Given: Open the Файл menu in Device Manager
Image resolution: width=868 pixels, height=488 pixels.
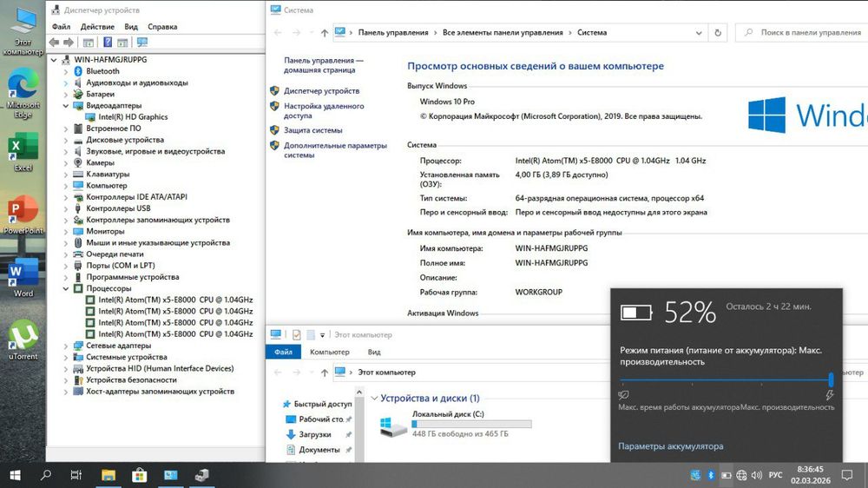Looking at the screenshot, I should point(61,27).
